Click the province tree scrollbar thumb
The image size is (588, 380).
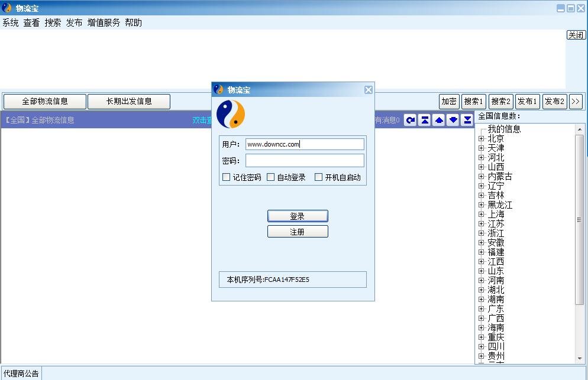click(x=579, y=220)
